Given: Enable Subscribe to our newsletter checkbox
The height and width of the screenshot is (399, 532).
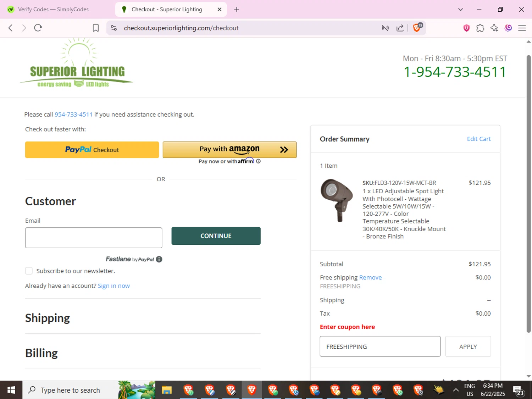Looking at the screenshot, I should click(x=29, y=271).
